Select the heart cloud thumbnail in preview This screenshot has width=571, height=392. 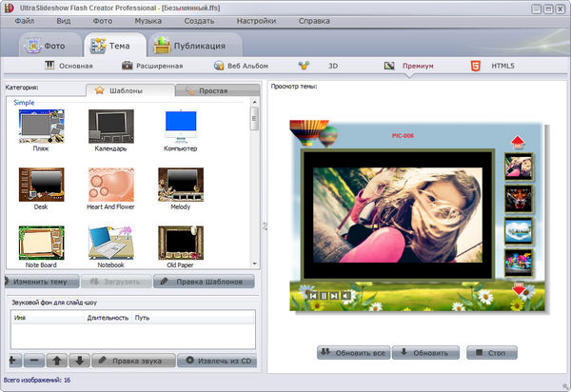point(519,231)
